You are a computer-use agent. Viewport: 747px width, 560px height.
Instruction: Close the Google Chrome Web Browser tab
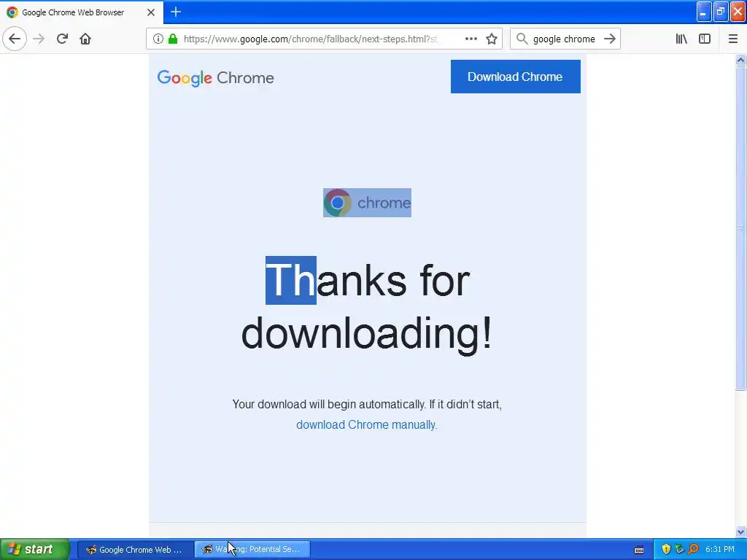(x=151, y=12)
